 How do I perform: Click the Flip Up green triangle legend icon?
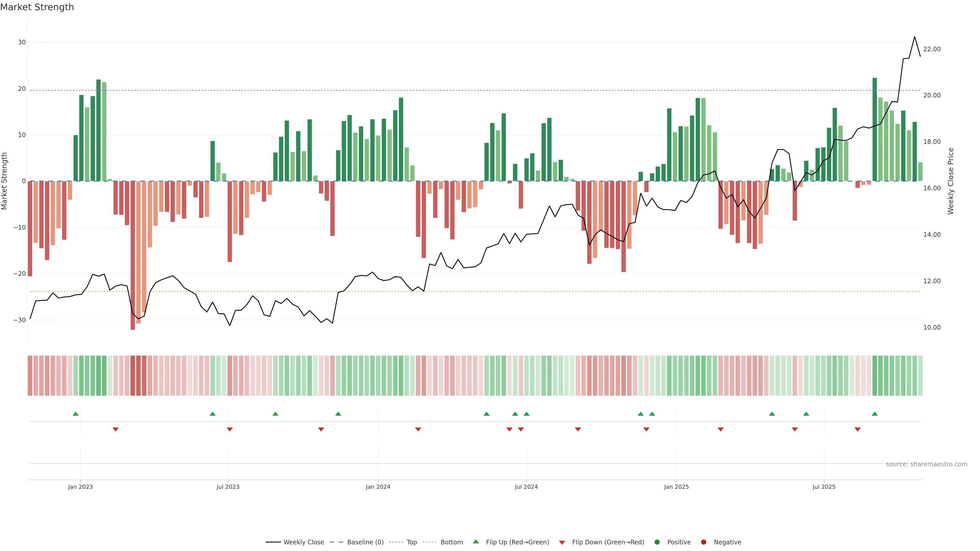(x=475, y=542)
